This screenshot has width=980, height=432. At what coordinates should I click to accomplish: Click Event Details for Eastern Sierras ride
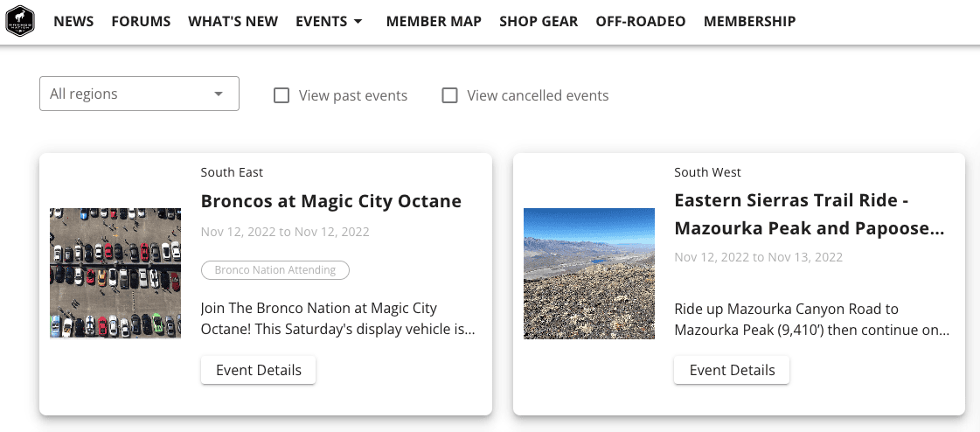coord(732,370)
